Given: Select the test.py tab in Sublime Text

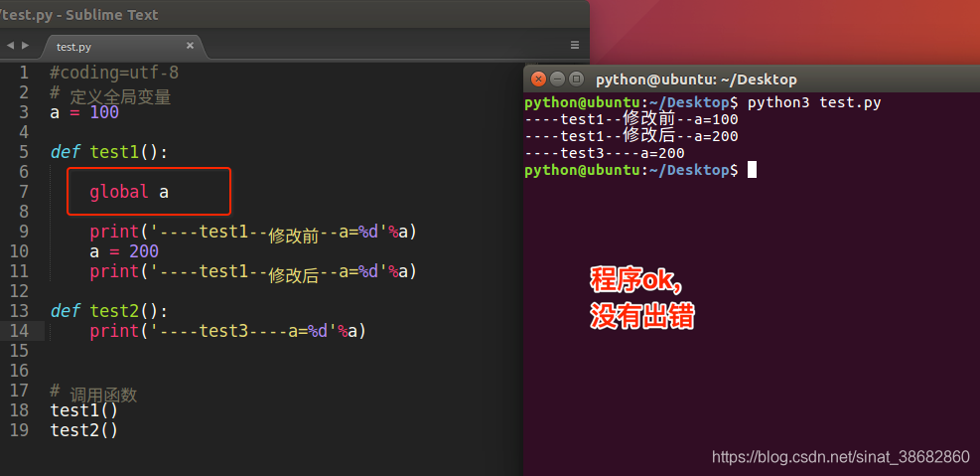Looking at the screenshot, I should (x=122, y=47).
